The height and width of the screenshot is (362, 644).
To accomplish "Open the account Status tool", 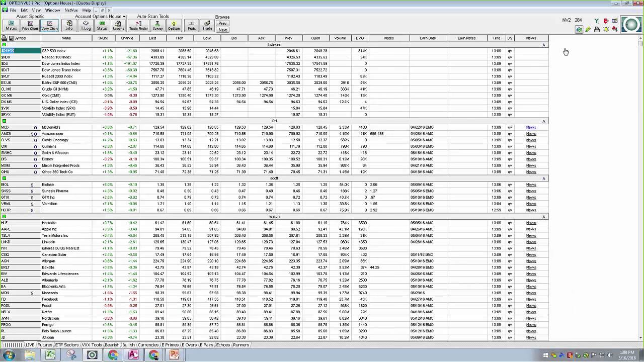I will click(x=102, y=25).
